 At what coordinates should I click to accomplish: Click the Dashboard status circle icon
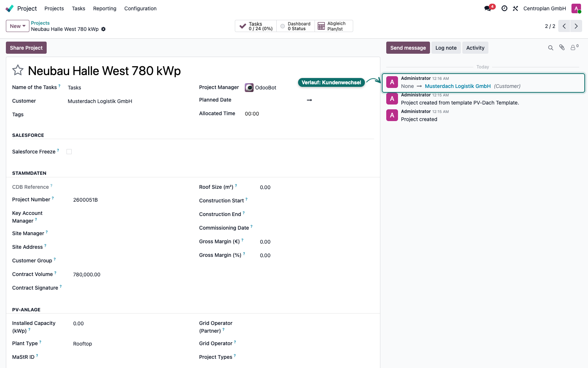coord(283,26)
